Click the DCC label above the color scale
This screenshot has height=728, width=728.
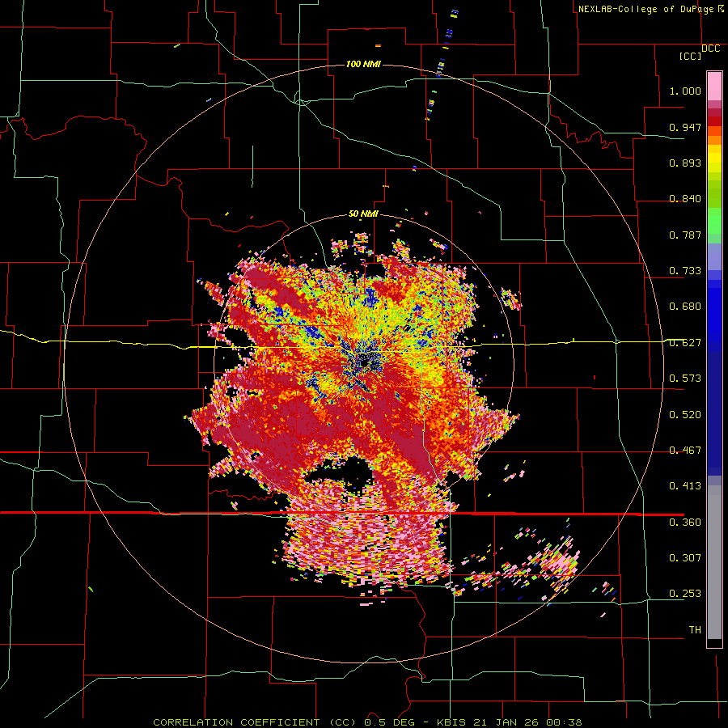710,49
